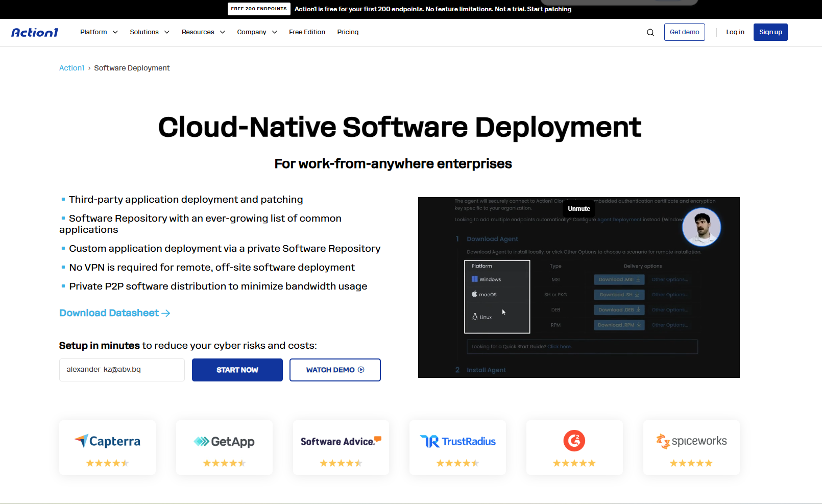The width and height of the screenshot is (822, 504).
Task: Click the Sign up button
Action: click(x=770, y=32)
